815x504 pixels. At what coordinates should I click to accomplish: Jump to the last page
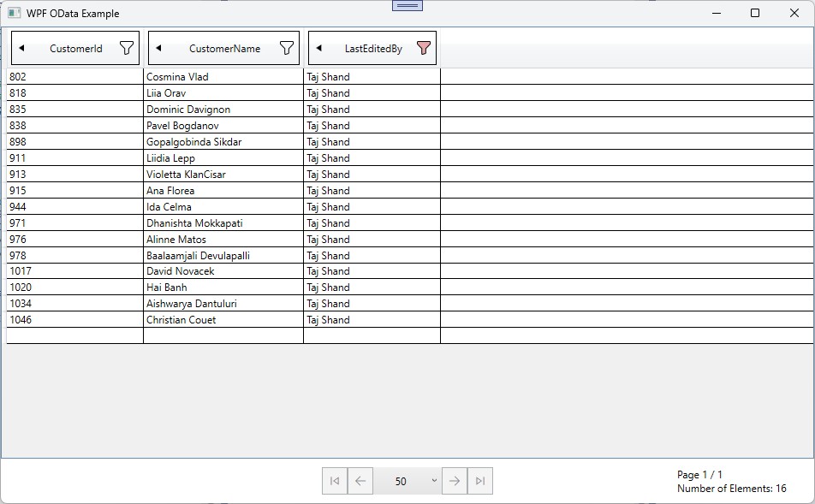tap(480, 481)
